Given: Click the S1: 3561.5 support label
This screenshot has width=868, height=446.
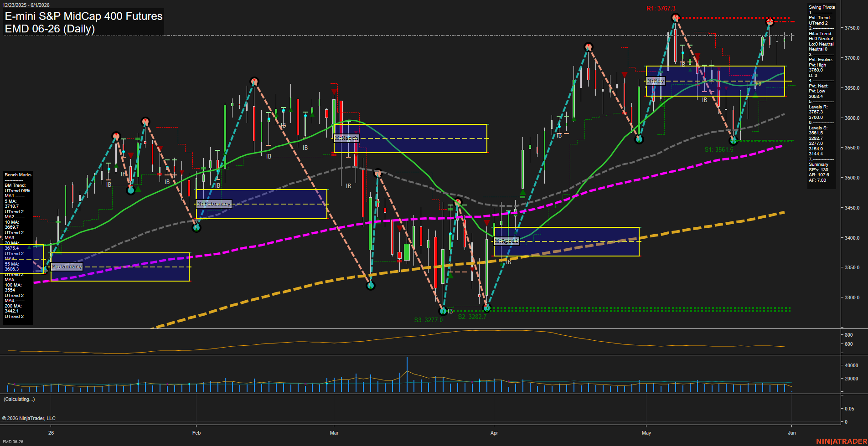Looking at the screenshot, I should point(719,149).
